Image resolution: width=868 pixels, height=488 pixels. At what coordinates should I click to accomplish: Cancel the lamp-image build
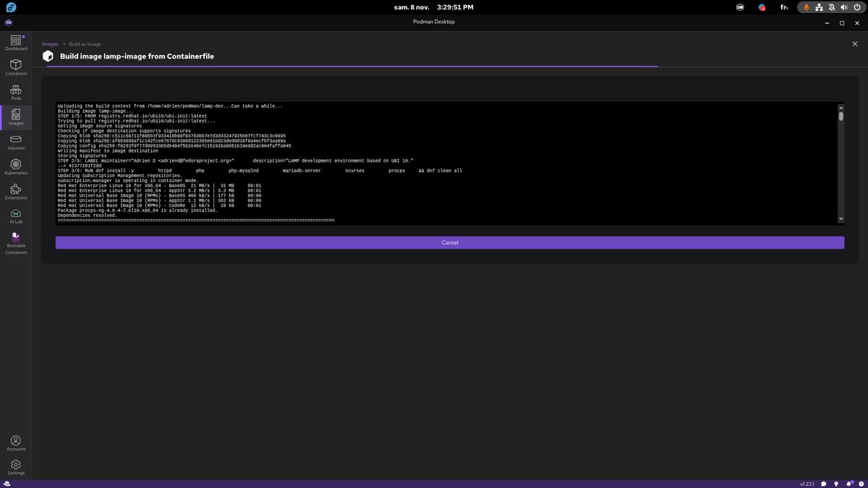coord(449,242)
